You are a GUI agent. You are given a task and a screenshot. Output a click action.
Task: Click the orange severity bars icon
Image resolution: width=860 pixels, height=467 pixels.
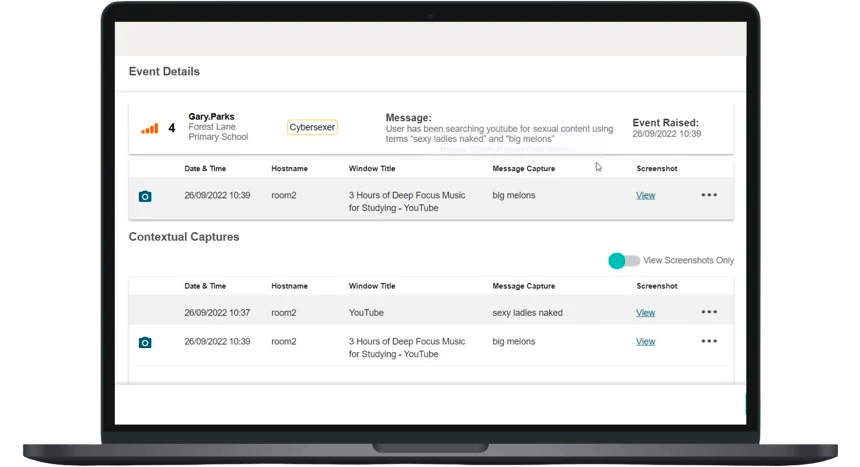pos(149,128)
